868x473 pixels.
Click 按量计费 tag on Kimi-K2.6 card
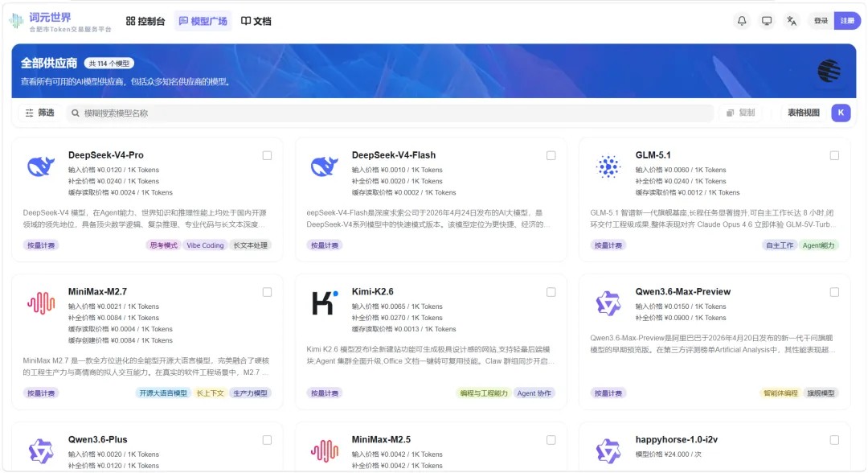tap(325, 393)
